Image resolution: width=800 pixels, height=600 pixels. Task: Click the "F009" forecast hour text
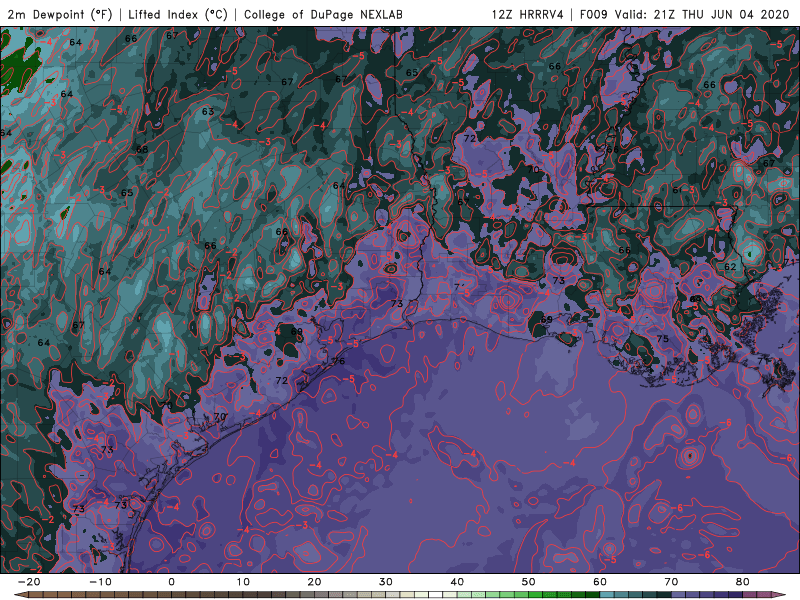pos(594,14)
